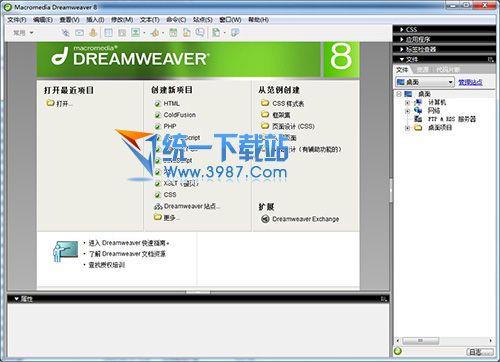The height and width of the screenshot is (362, 500).
Task: Create from sample 页面设计 (CSS)
Action: (293, 126)
